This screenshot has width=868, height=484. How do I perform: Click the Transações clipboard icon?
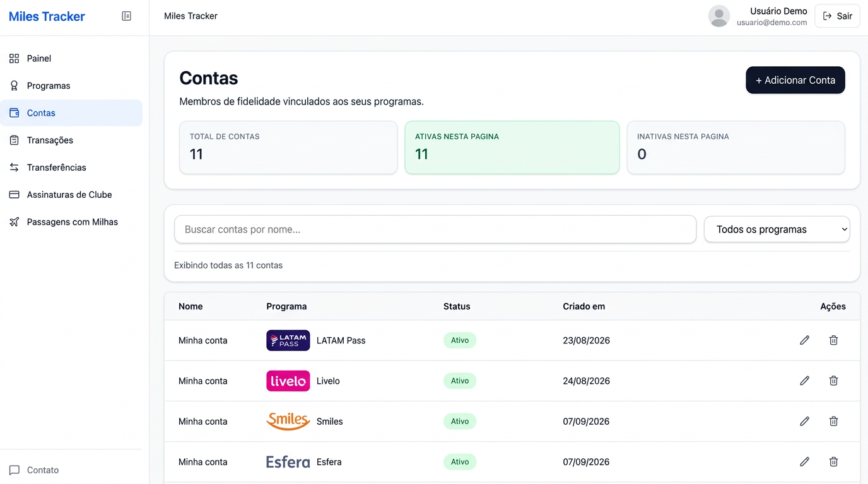click(x=14, y=140)
